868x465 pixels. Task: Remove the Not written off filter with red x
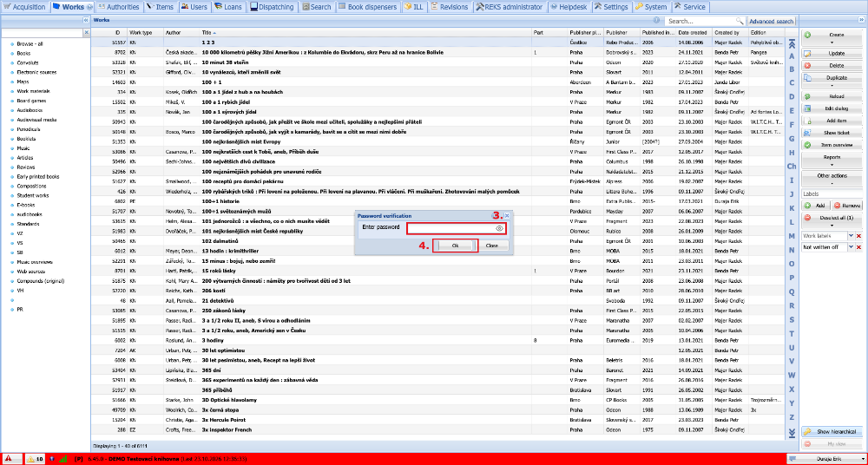tap(859, 247)
